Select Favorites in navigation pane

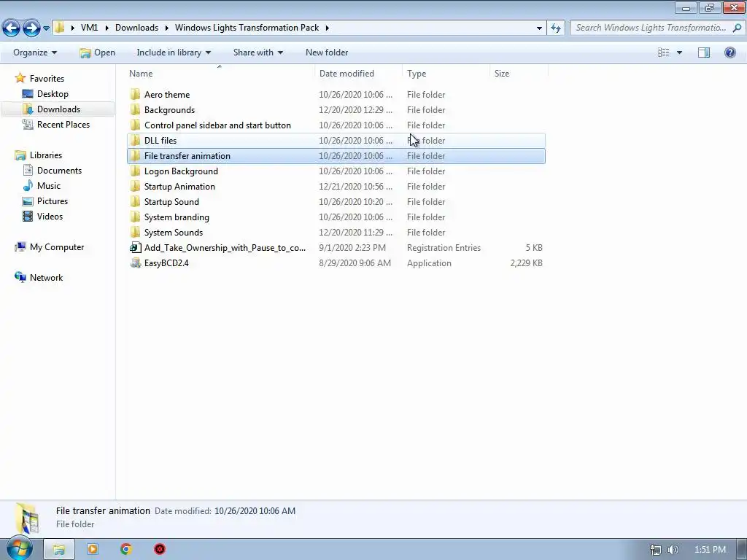click(x=47, y=79)
